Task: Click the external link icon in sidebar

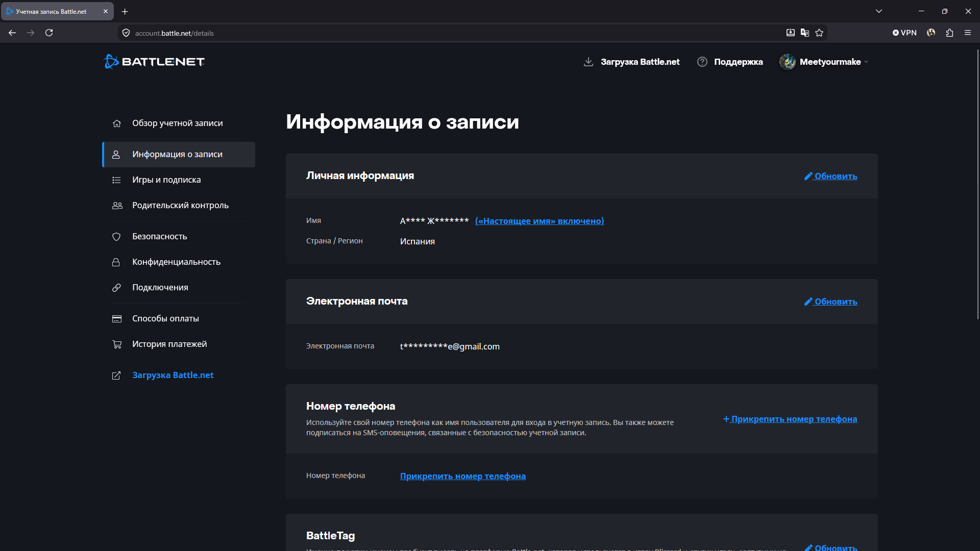Action: click(x=116, y=375)
